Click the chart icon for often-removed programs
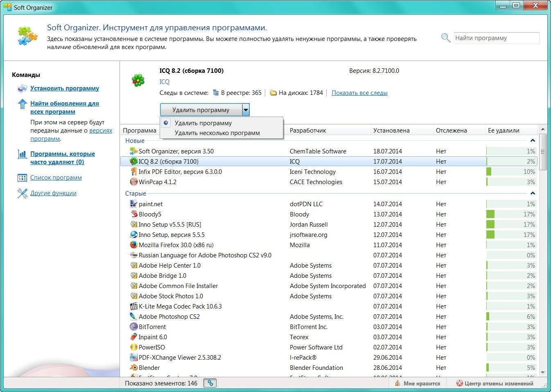 (22, 154)
